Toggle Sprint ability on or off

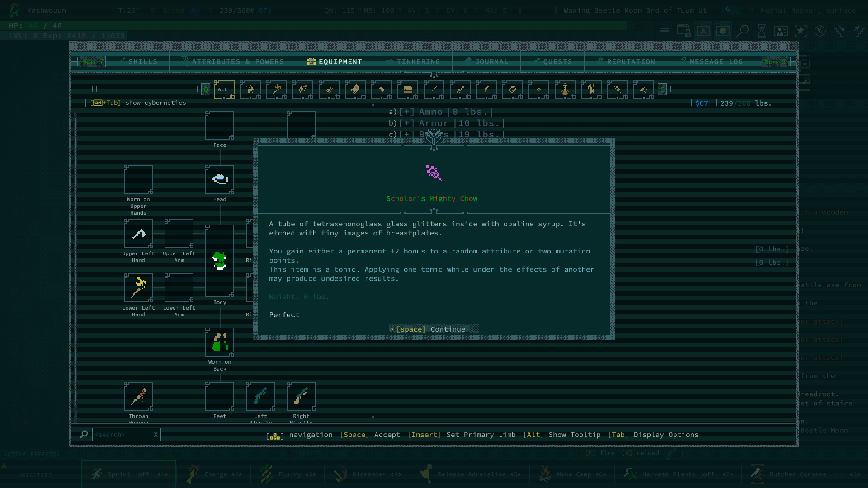(129, 474)
